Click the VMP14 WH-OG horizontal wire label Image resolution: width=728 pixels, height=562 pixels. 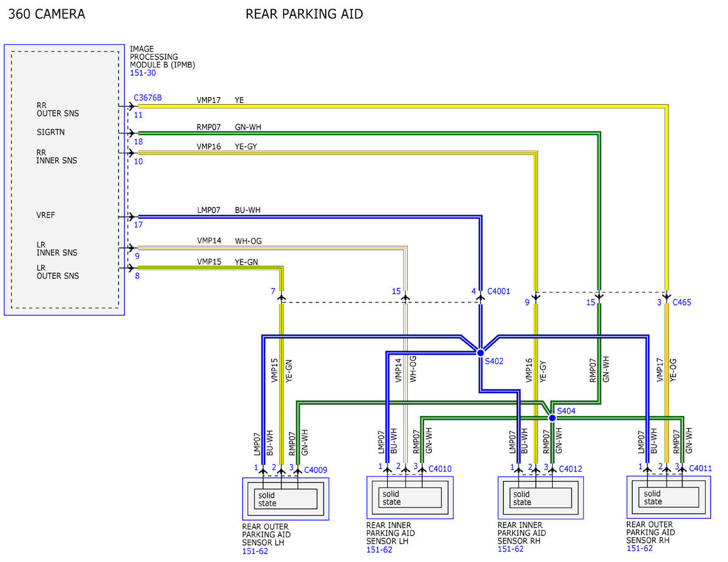click(x=229, y=241)
